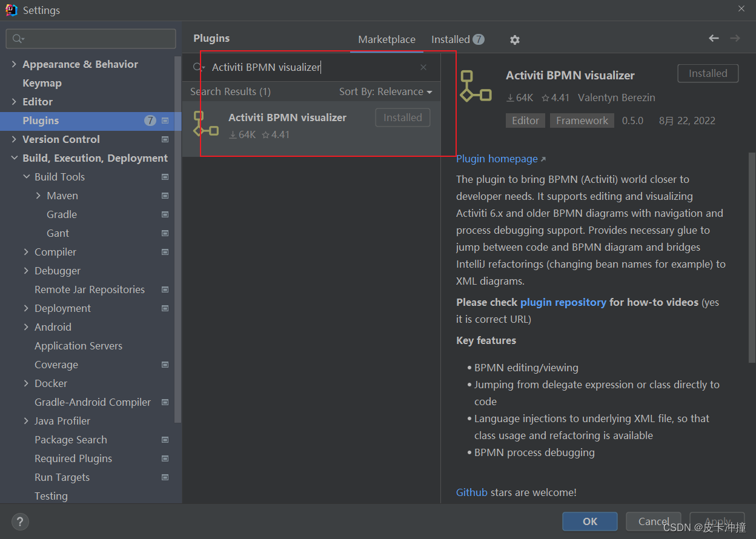Click project-level icon next to Plugins
This screenshot has height=539, width=756.
click(165, 121)
